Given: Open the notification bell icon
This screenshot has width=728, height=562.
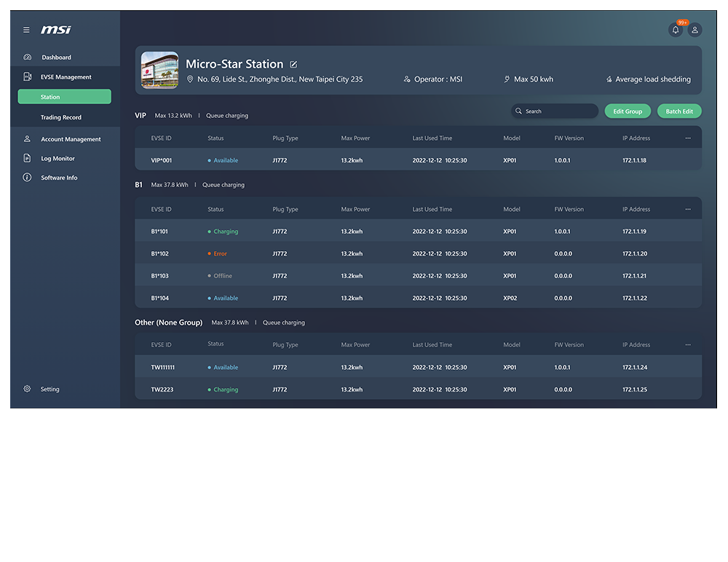Looking at the screenshot, I should point(675,29).
